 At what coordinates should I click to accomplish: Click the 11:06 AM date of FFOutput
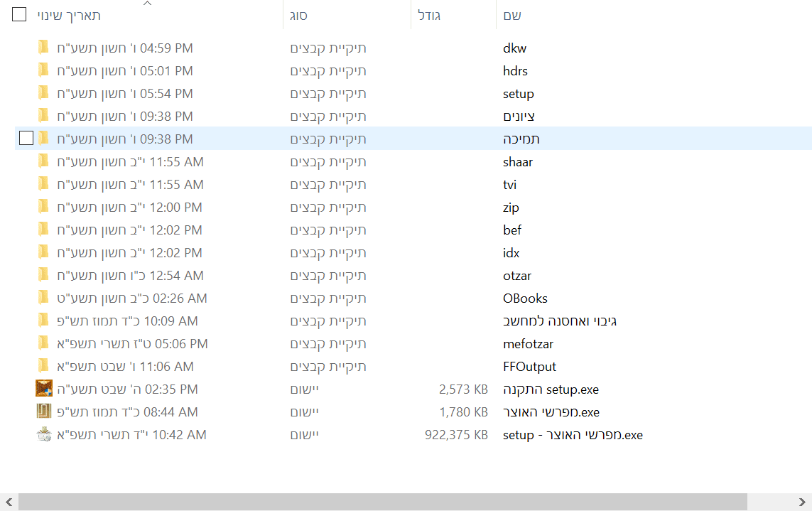click(125, 367)
